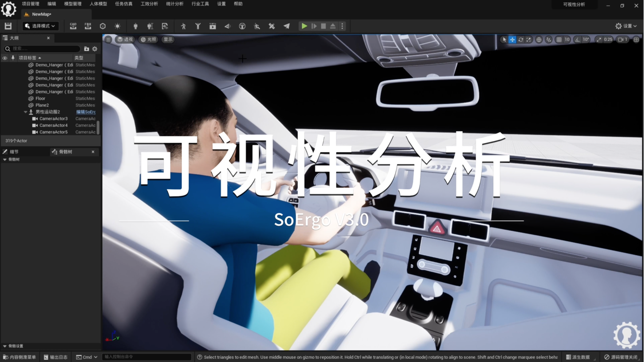Screen dimensions: 644x362
Task: Collapse the 男性运动服2 tree item
Action: tap(25, 112)
